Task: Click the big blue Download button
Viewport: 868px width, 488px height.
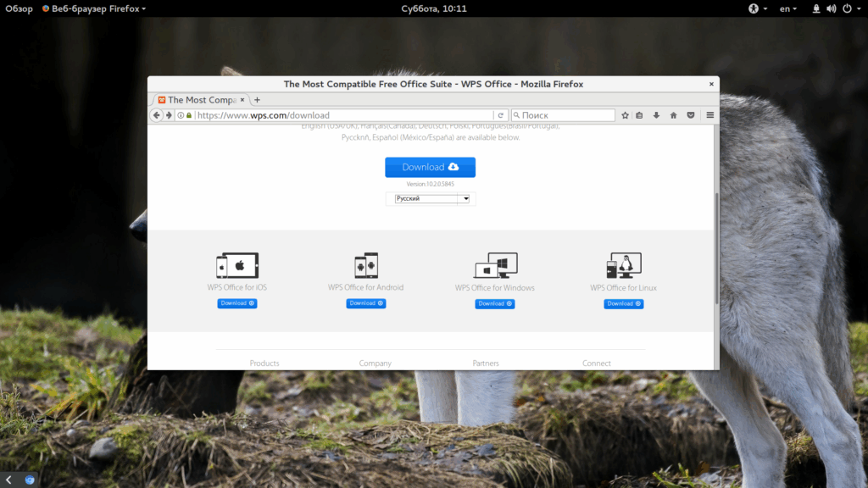Action: click(430, 167)
